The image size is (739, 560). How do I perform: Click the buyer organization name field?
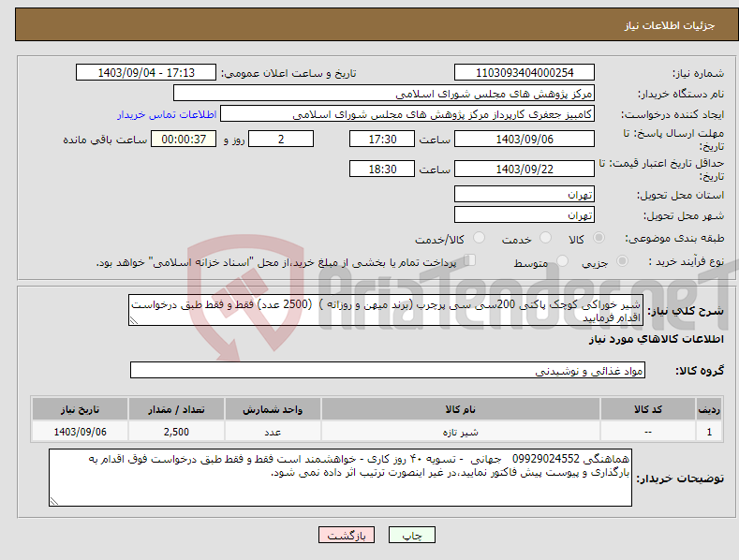(x=384, y=94)
